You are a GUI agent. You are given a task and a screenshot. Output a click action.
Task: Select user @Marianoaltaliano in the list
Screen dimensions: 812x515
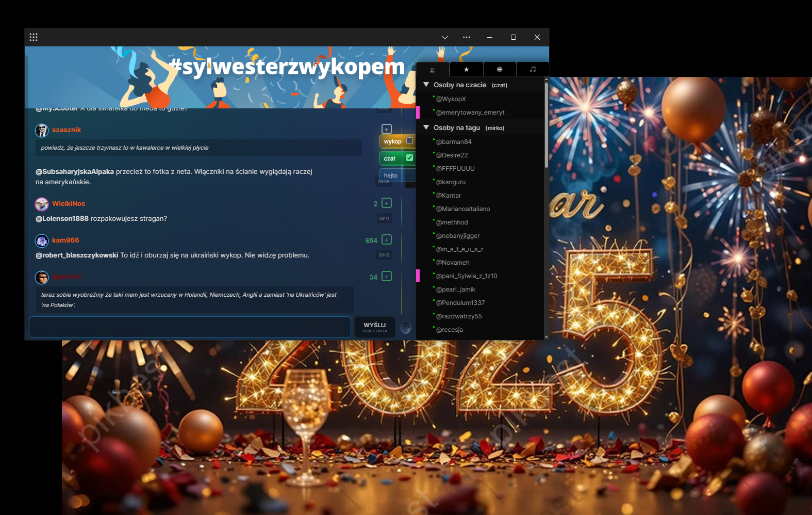point(463,209)
